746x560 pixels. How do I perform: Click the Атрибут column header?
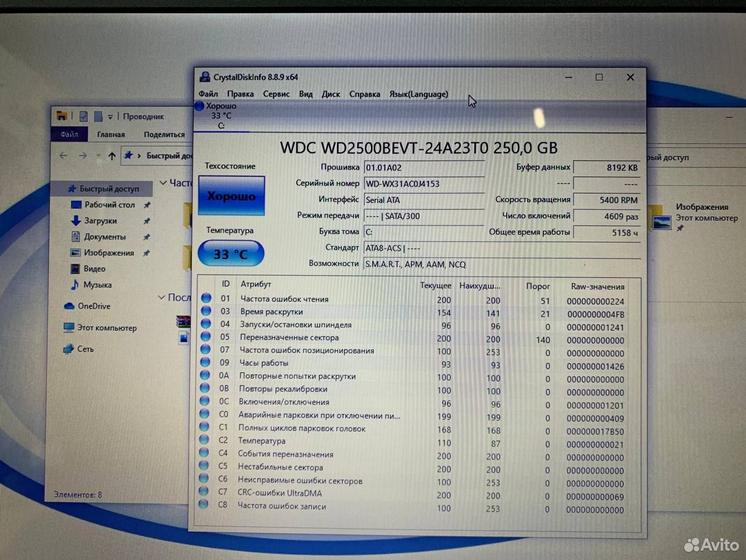tap(255, 284)
